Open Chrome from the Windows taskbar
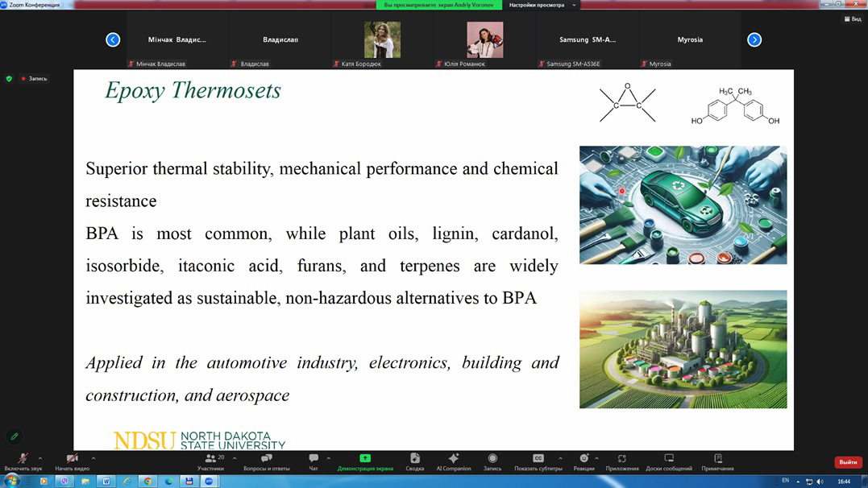 (x=147, y=482)
